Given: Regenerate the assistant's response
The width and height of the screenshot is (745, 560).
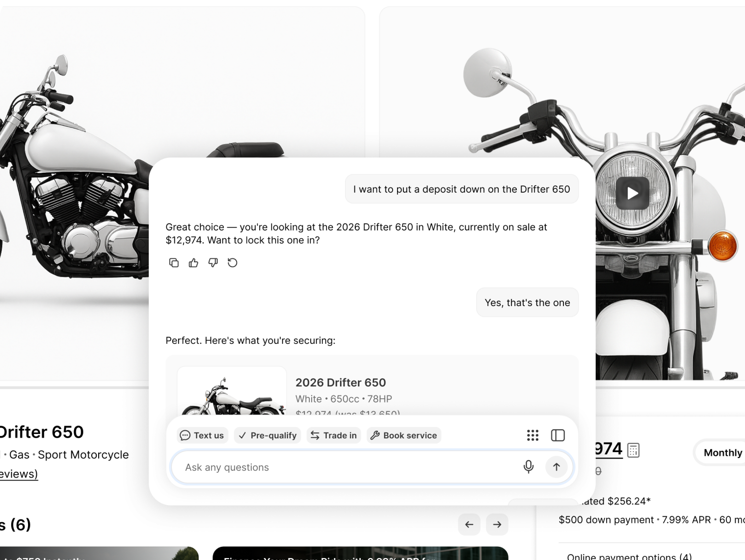Looking at the screenshot, I should (233, 263).
